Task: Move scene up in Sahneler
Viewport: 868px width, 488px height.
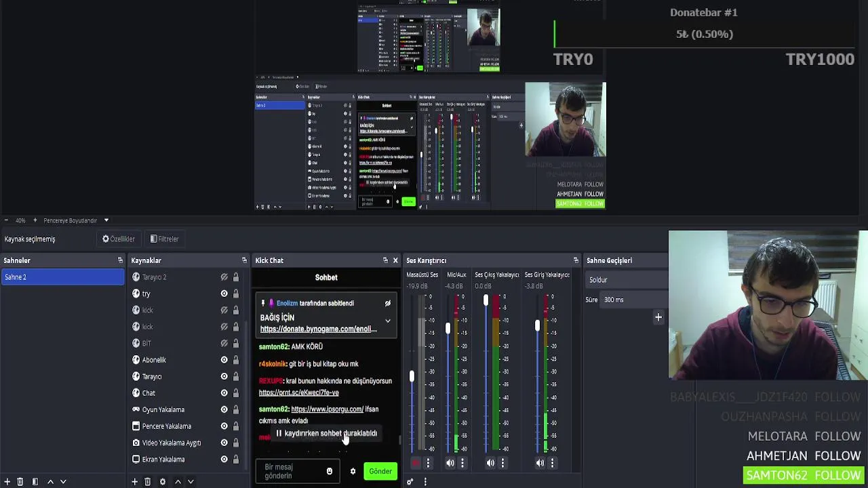Action: (x=50, y=481)
